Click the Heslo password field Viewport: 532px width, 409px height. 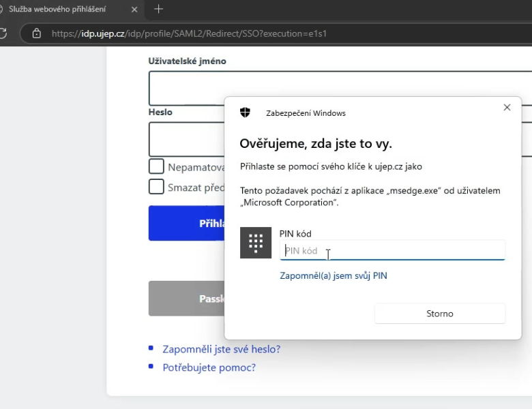pyautogui.click(x=186, y=140)
